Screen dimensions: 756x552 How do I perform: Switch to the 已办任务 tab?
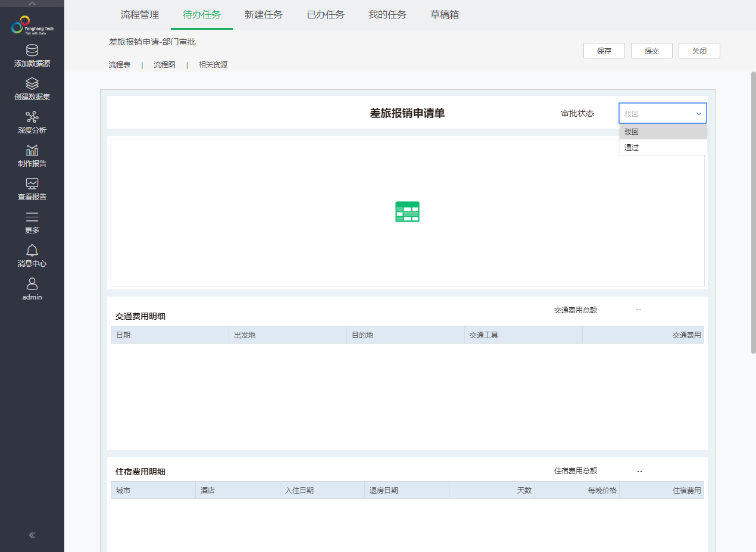325,14
